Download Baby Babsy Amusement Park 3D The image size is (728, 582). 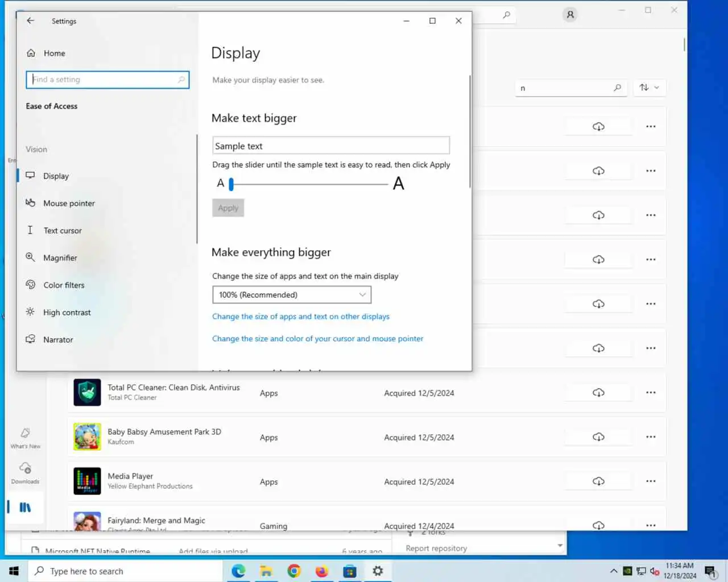(598, 437)
